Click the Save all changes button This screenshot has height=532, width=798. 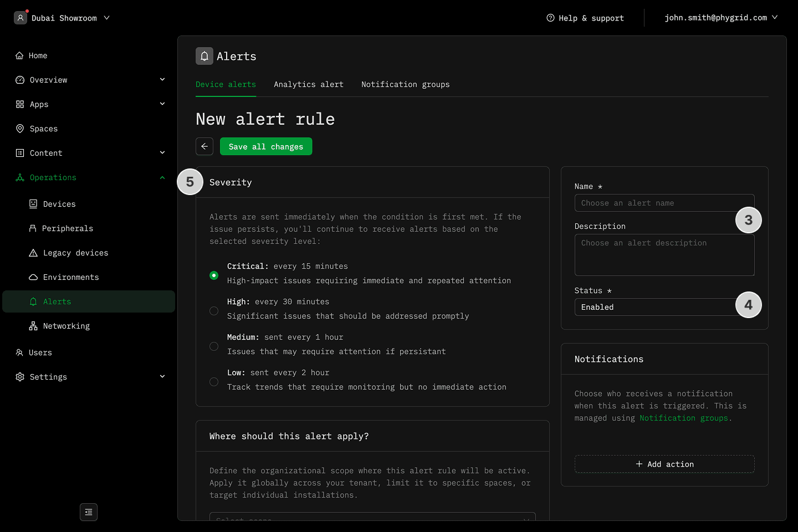click(266, 146)
